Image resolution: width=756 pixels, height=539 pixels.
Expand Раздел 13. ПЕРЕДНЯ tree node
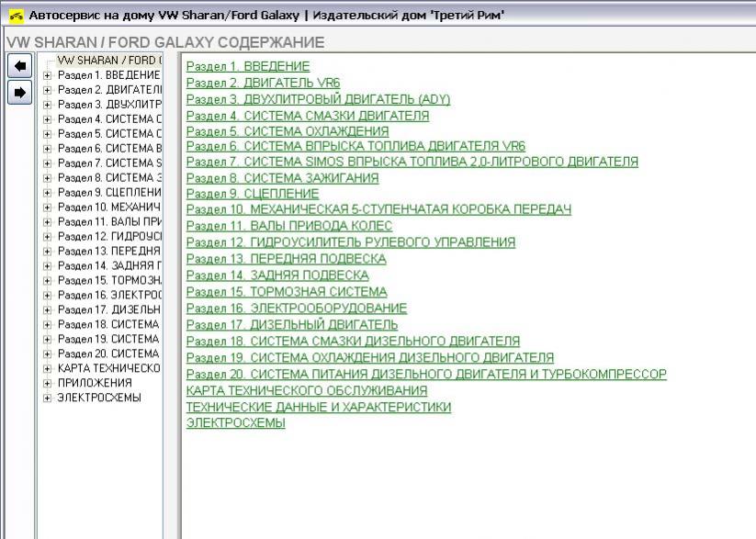(47, 252)
